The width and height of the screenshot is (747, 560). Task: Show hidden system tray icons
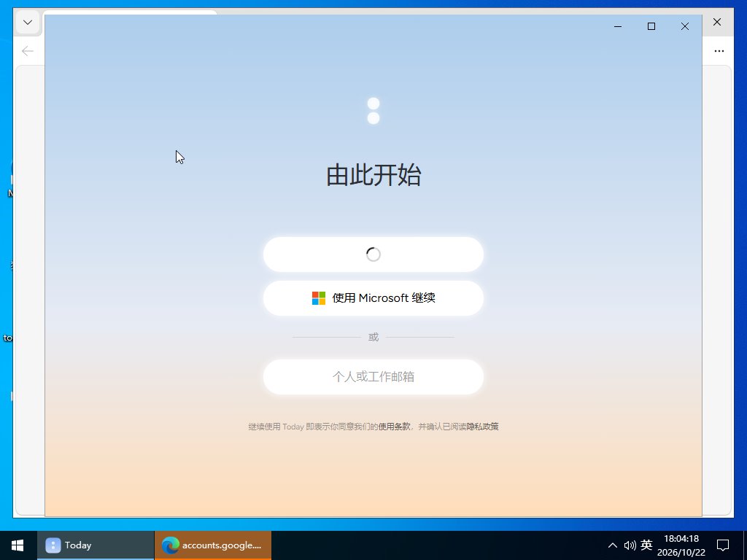[x=613, y=545]
